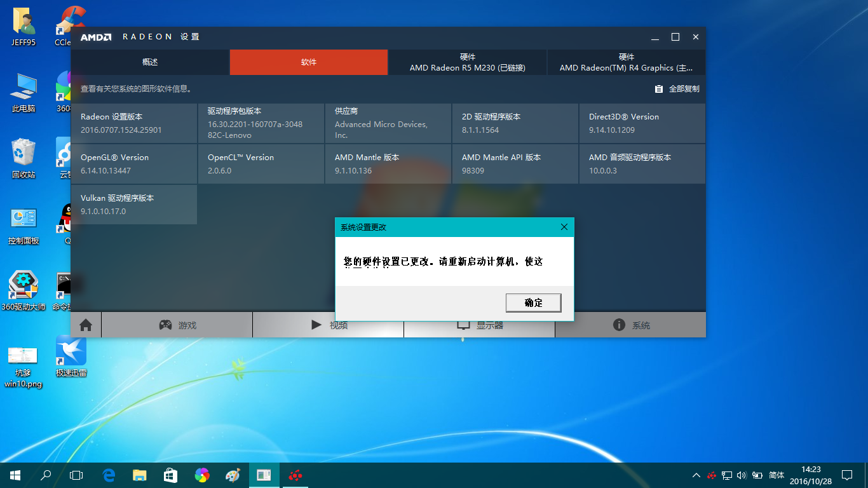
Task: Open the taskbar clock and date
Action: pos(811,475)
